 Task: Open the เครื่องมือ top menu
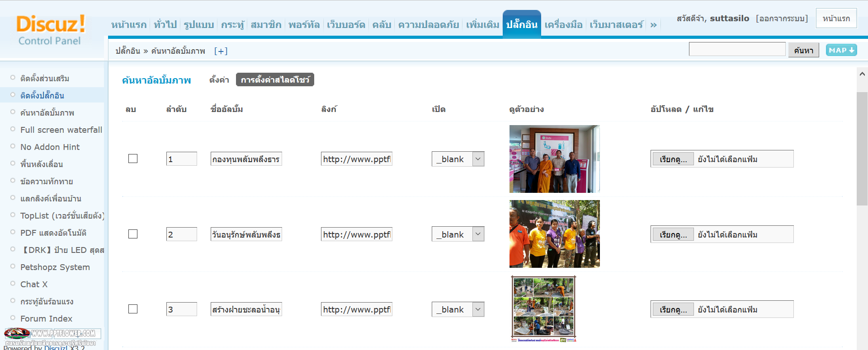point(563,25)
